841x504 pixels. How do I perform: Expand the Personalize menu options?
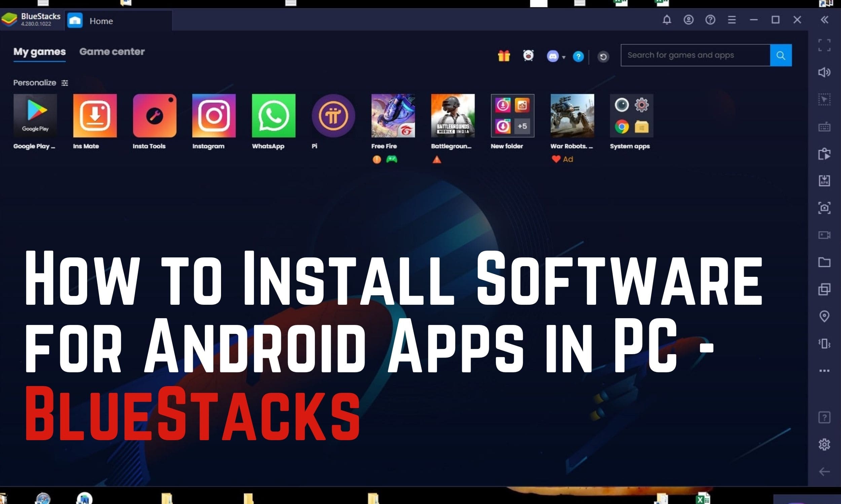click(66, 83)
